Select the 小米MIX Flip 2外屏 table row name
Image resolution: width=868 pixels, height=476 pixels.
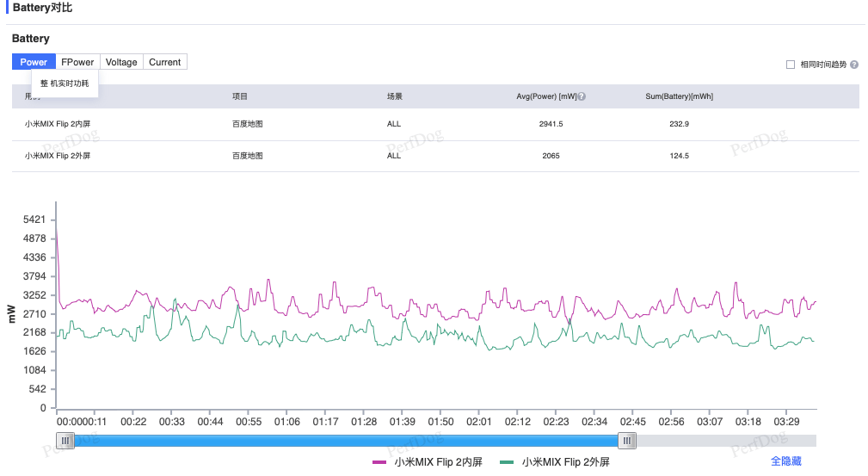(58, 156)
